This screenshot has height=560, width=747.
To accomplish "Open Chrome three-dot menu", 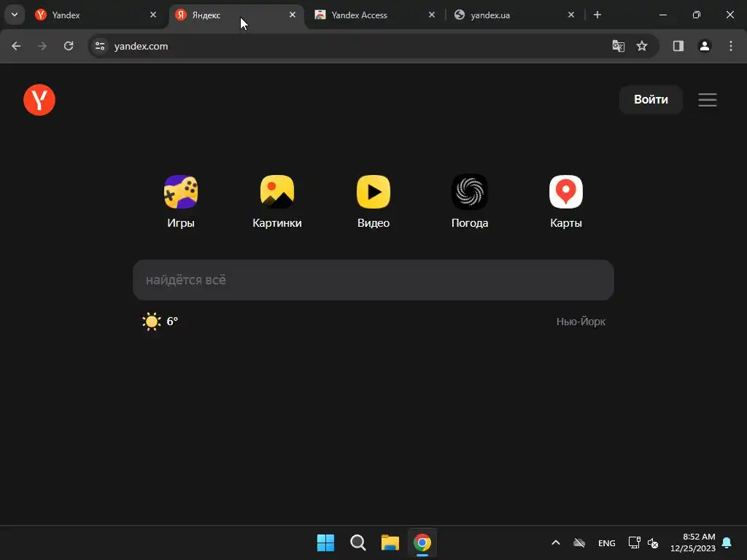I will [x=731, y=46].
